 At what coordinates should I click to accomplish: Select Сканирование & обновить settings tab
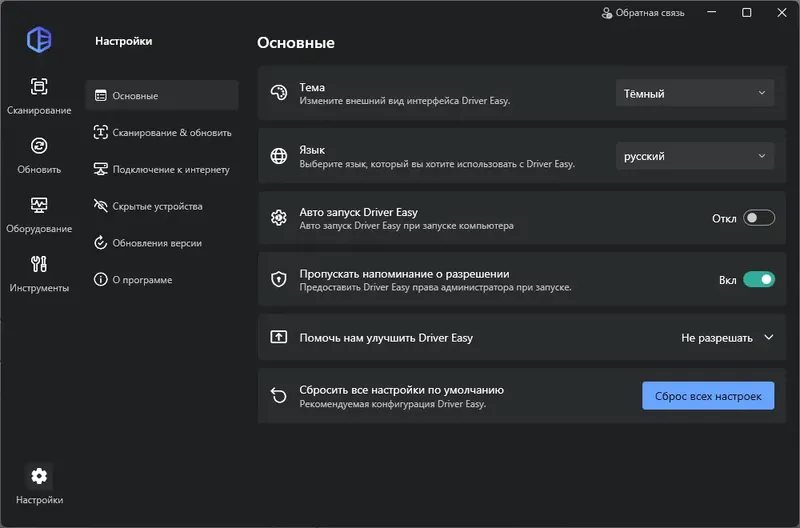point(162,132)
